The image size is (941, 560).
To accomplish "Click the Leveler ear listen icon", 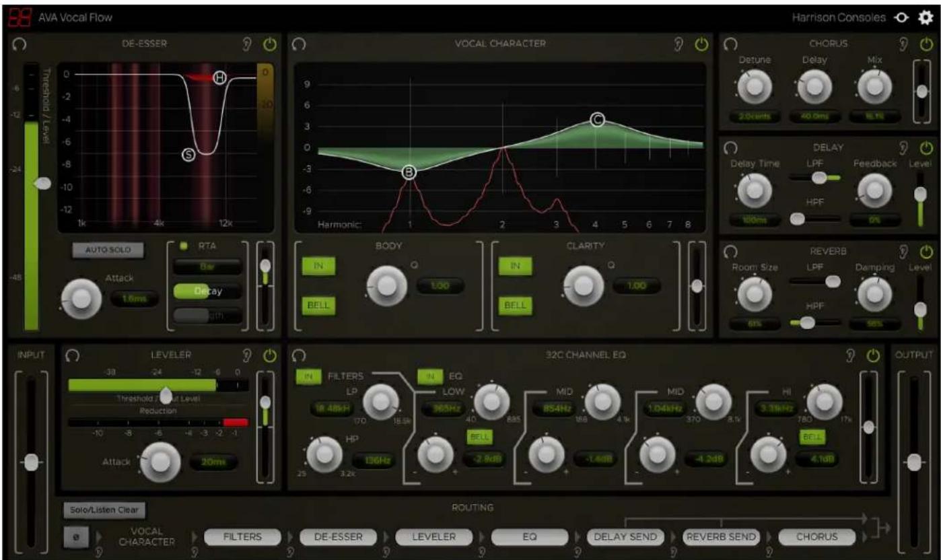I will pos(246,355).
